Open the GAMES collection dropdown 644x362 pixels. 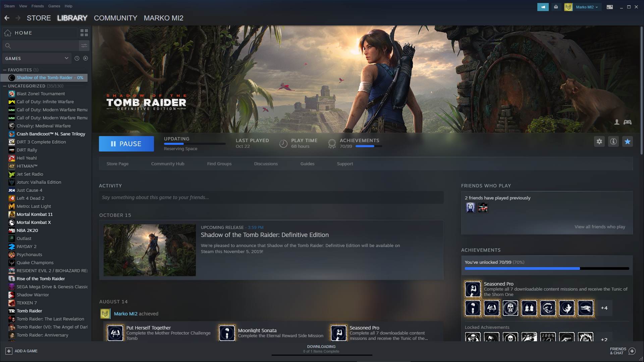point(36,58)
